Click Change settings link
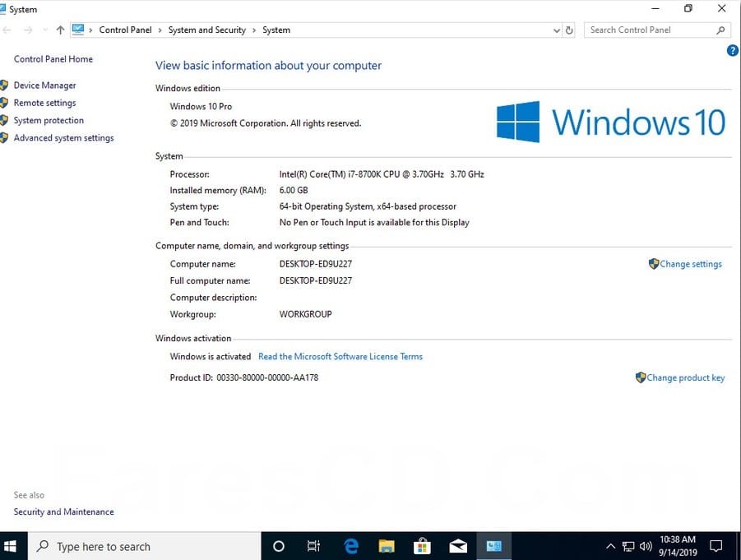 (x=691, y=264)
